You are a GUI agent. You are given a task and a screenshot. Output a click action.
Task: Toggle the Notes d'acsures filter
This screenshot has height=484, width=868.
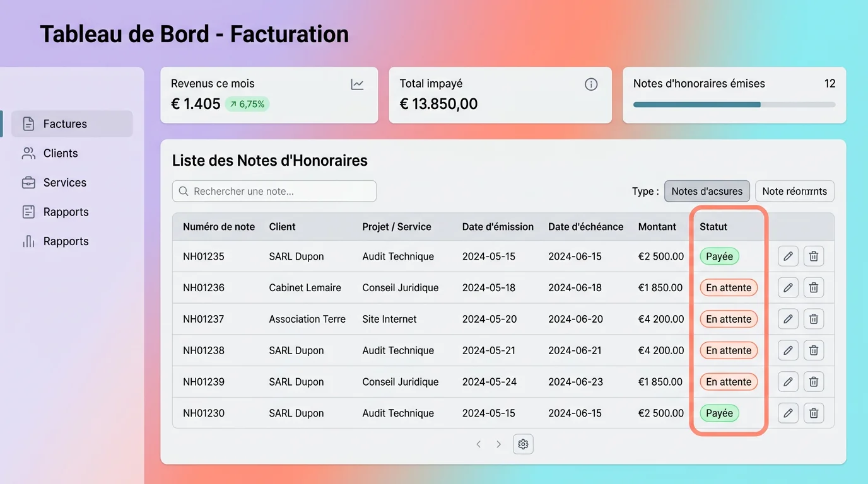click(707, 190)
